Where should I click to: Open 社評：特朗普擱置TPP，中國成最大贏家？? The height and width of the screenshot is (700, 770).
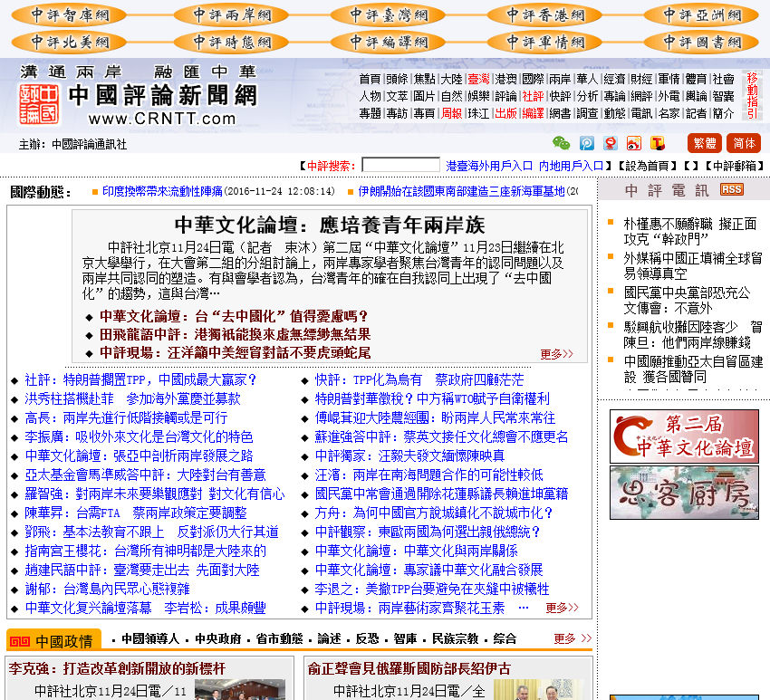point(141,379)
